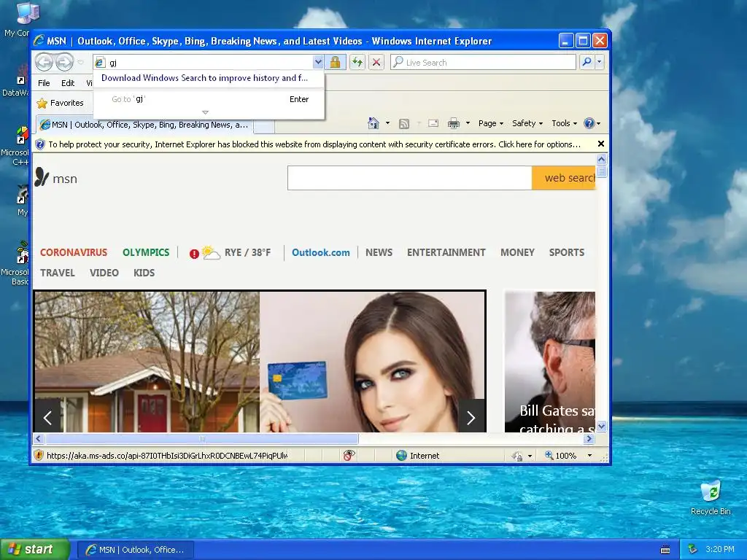Viewport: 747px width, 560px height.
Task: Click the privacy report eye icon
Action: 349,455
